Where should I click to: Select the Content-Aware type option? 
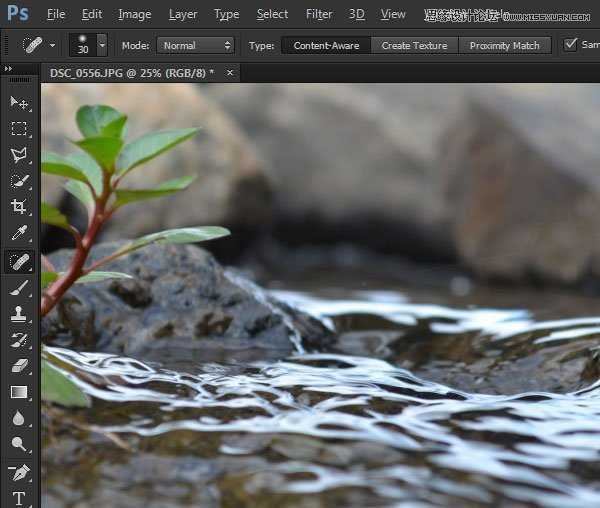point(326,46)
